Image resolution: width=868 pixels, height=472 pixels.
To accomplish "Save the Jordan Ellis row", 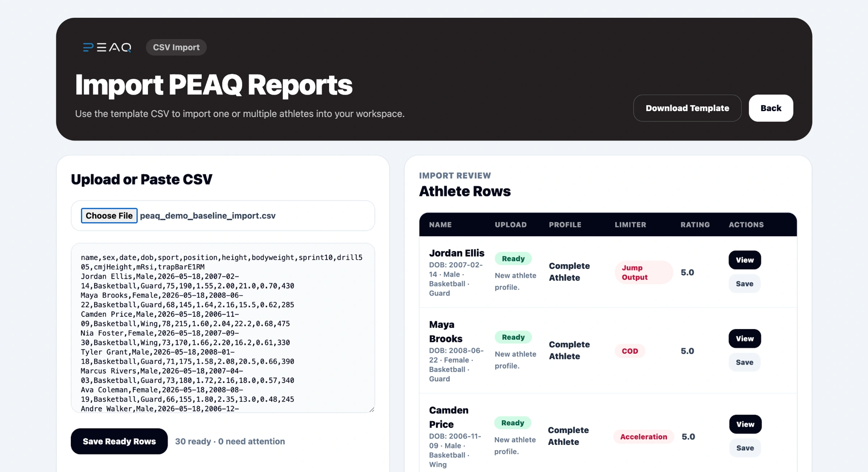I will [x=745, y=284].
